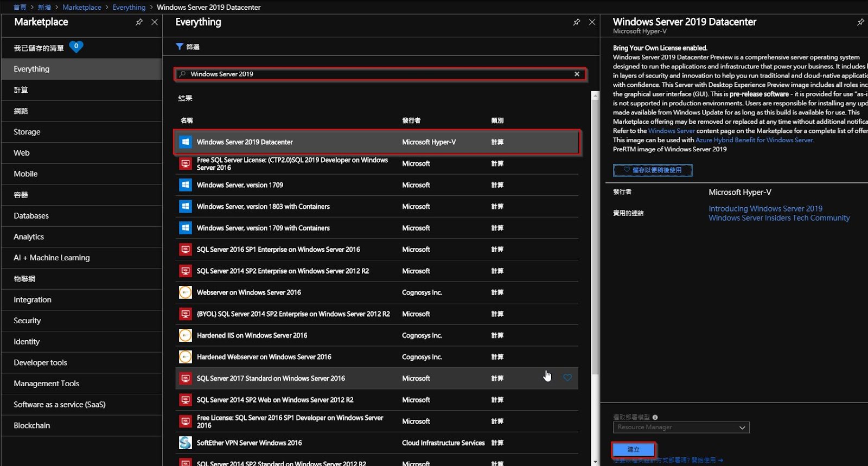Image resolution: width=868 pixels, height=466 pixels.
Task: Select SoftEther VPN Server Windows 2016 result
Action: pyautogui.click(x=377, y=443)
